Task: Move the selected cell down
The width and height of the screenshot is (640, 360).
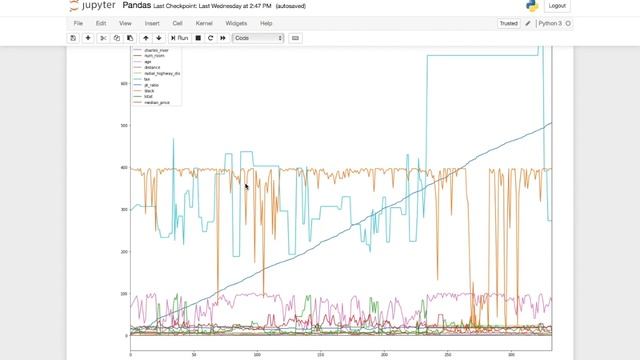Action: point(159,38)
